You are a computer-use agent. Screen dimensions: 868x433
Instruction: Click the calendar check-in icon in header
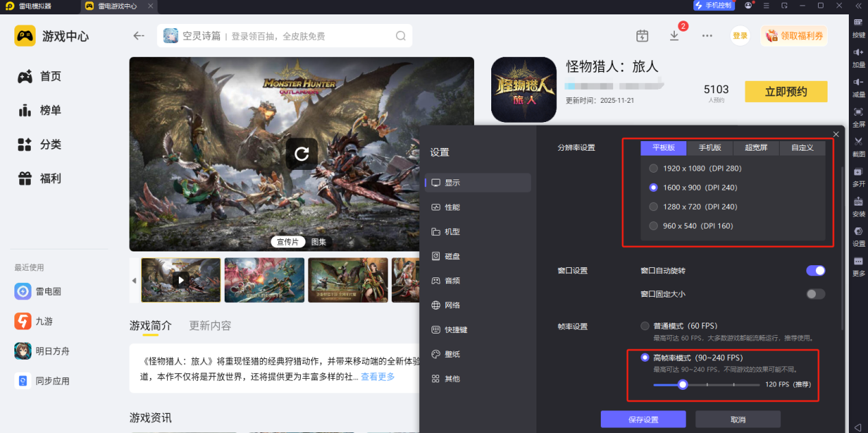642,36
